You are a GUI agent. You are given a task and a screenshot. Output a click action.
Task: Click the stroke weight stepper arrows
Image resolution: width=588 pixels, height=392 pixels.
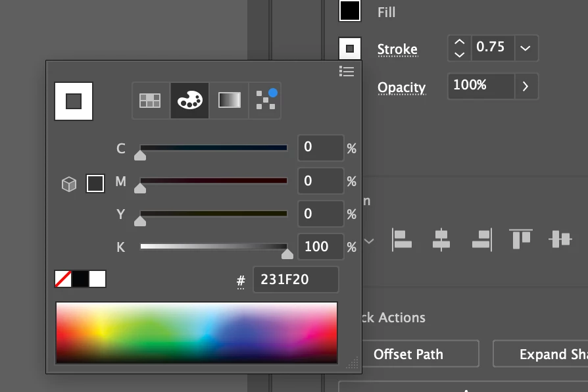point(460,48)
